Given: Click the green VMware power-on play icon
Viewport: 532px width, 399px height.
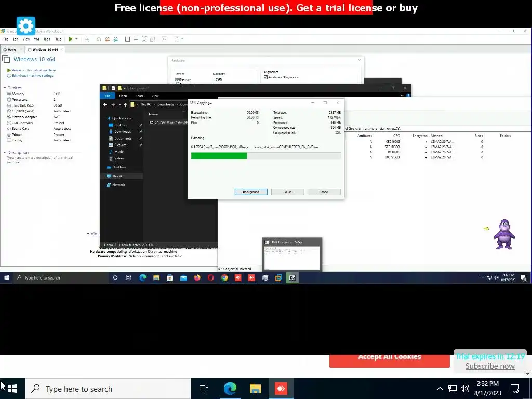Looking at the screenshot, I should pos(71,39).
